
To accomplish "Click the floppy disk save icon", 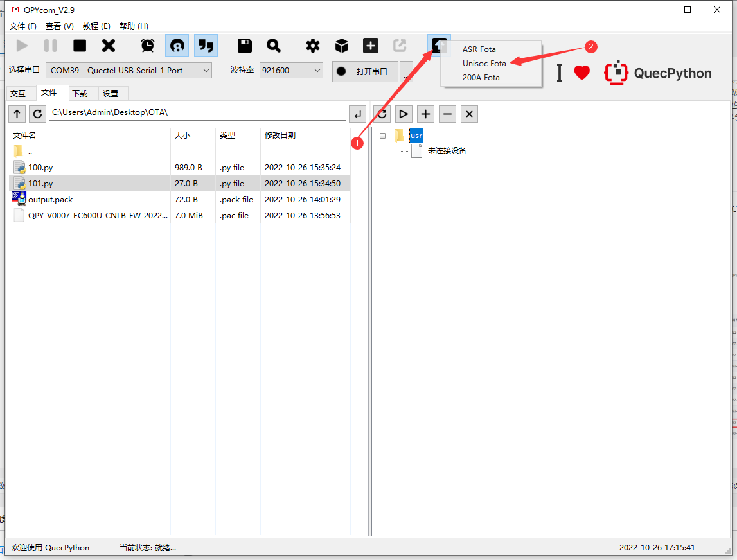I will tap(245, 46).
